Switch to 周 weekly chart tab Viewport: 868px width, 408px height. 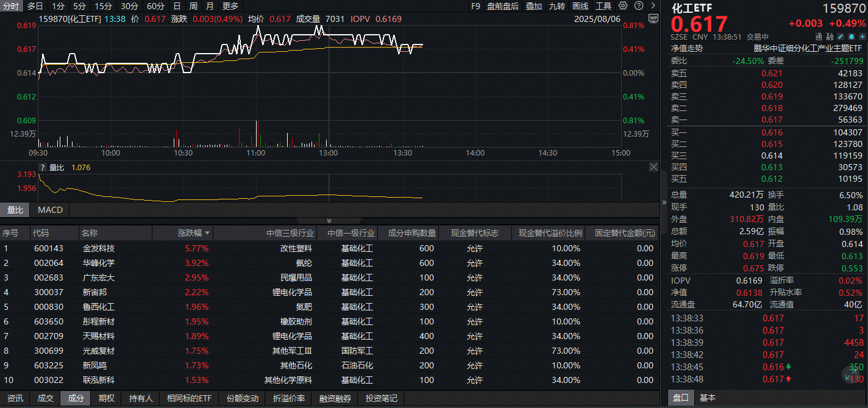pyautogui.click(x=193, y=6)
